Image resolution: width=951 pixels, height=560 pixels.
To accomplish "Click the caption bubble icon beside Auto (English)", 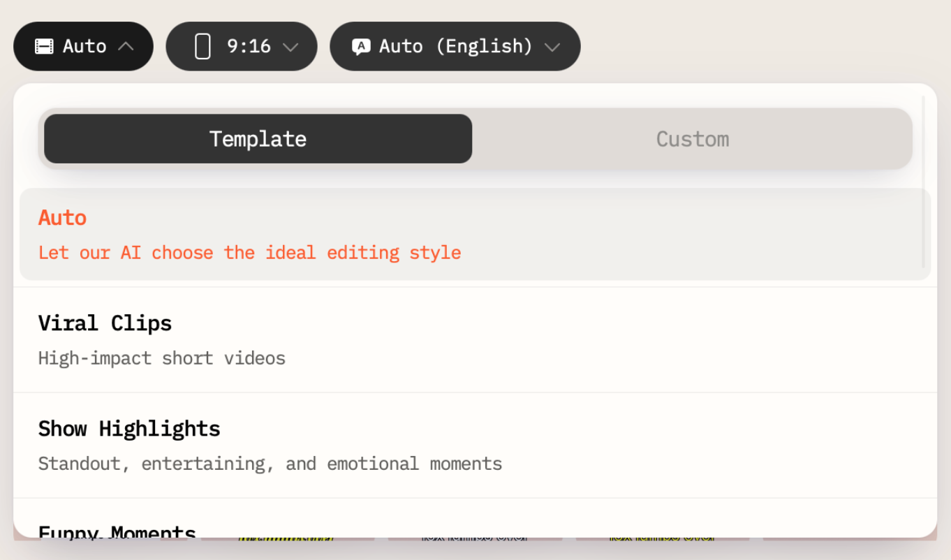I will tap(361, 47).
